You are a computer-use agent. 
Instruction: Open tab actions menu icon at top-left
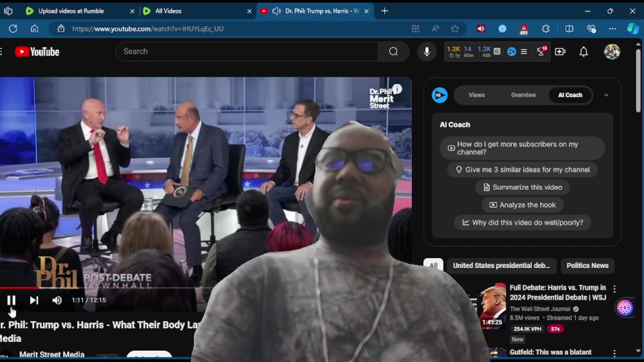click(x=8, y=11)
